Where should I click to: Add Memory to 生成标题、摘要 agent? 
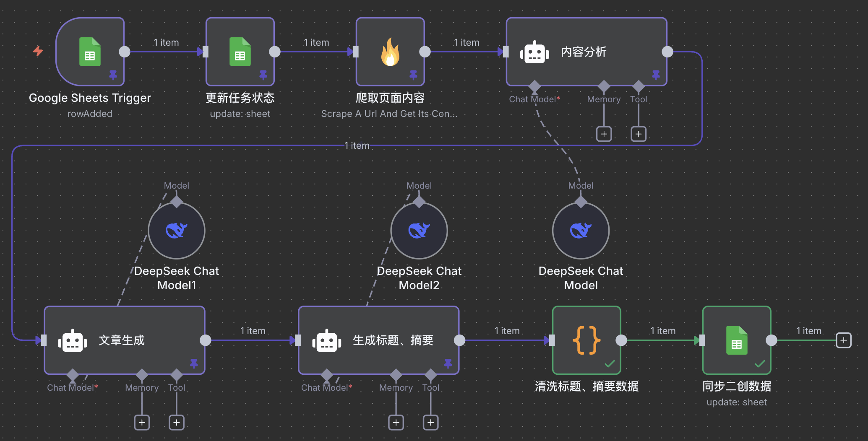(396, 423)
